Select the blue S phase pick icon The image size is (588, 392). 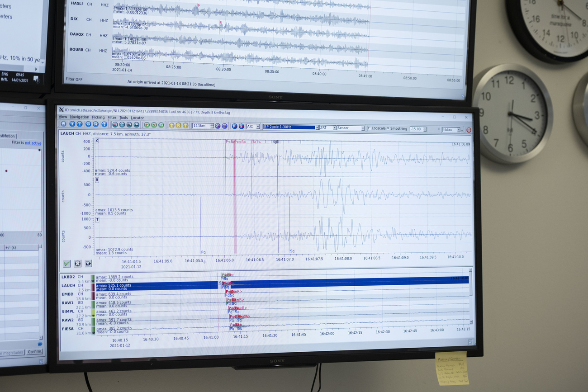[x=241, y=126]
